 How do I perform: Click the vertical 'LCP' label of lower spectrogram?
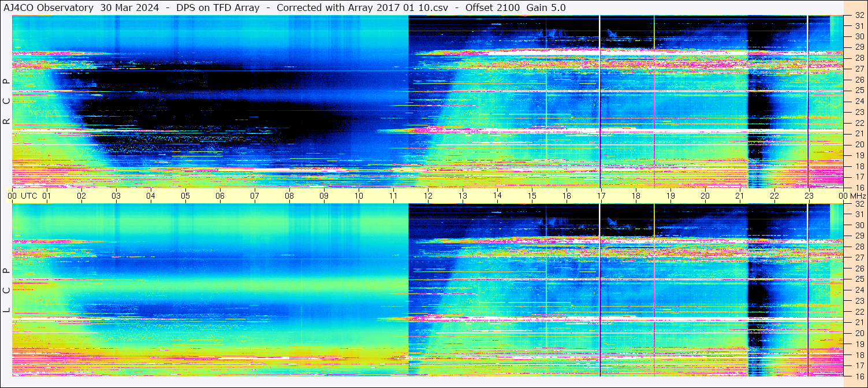click(x=6, y=290)
